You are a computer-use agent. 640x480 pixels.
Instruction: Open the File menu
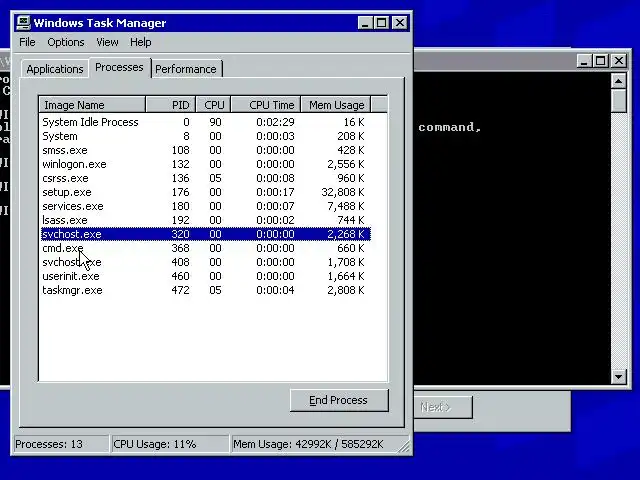(27, 42)
